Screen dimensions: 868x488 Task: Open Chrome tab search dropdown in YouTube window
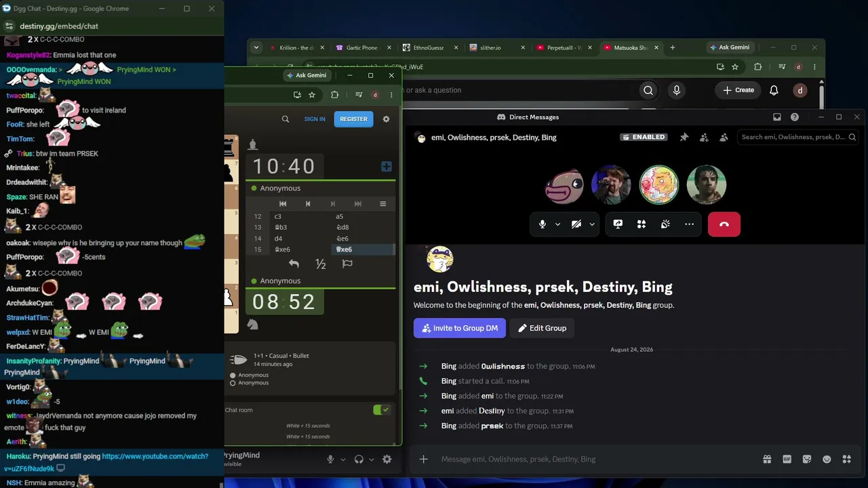(x=256, y=47)
